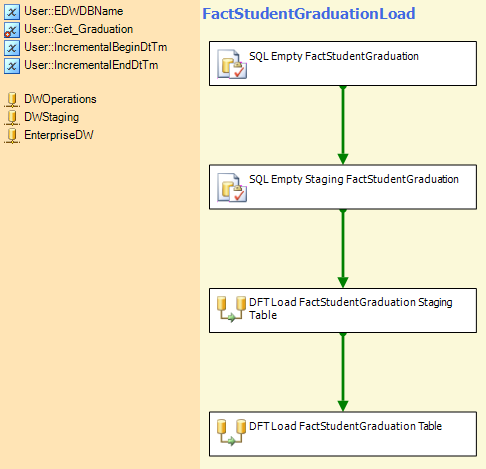
Task: Open the FactStudentGraduationLoad package title
Action: click(x=309, y=14)
